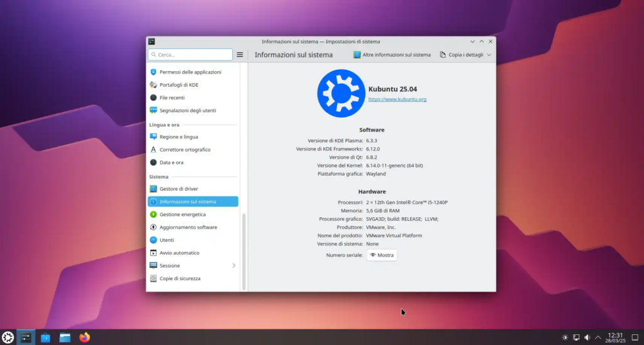Click the Copia i dettagli button
The width and height of the screenshot is (644, 345).
tap(462, 55)
